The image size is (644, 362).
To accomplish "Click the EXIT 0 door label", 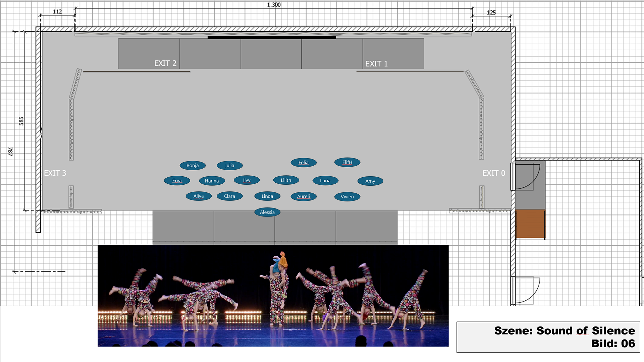I will click(x=493, y=173).
